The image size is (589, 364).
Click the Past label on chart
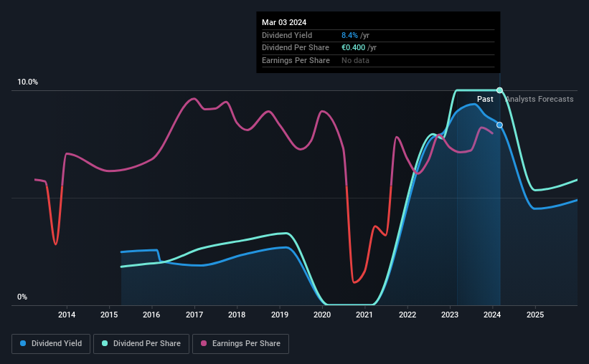[x=485, y=99]
